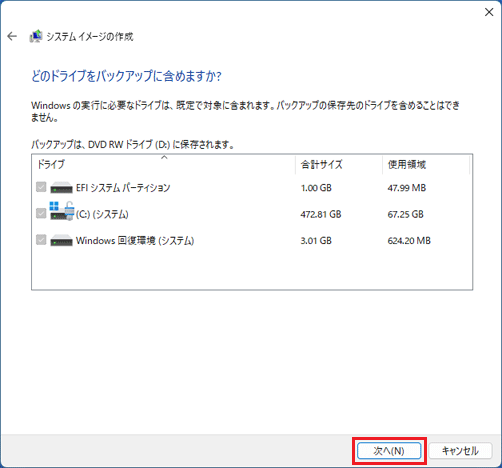
Task: Toggle the EFI システム パーティション checkbox
Action: [41, 187]
